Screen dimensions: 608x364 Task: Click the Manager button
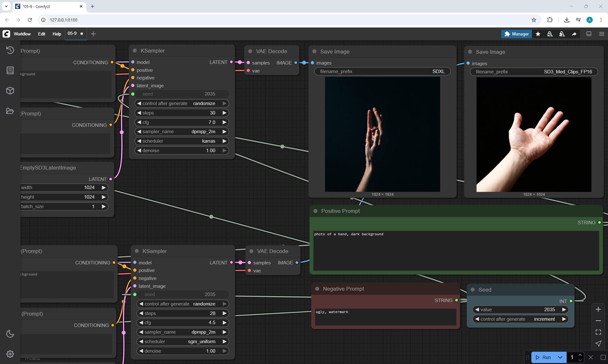pos(516,34)
